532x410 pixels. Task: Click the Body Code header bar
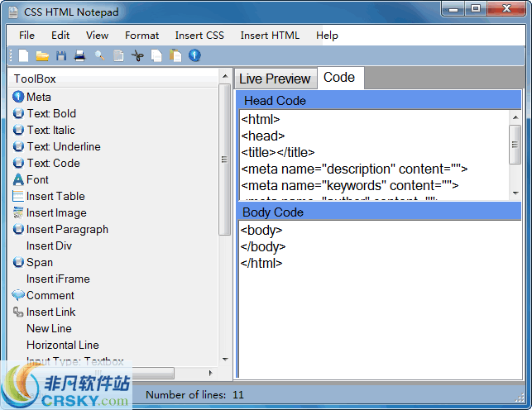tap(379, 212)
